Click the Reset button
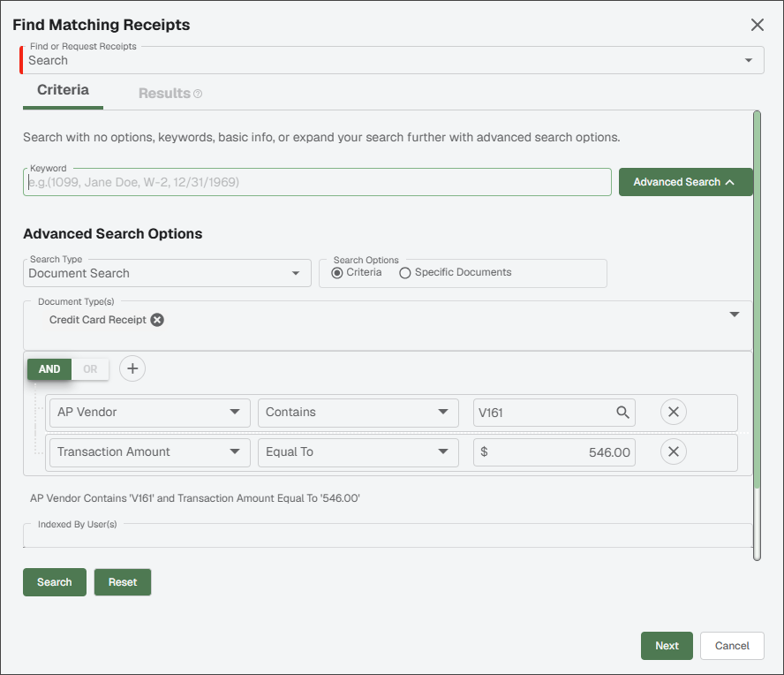784x675 pixels. [x=123, y=582]
